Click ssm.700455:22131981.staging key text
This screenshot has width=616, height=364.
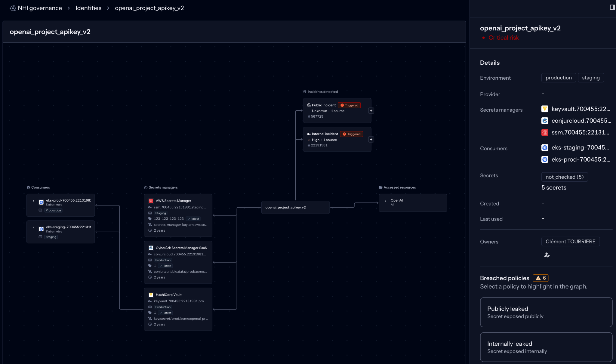pos(180,207)
